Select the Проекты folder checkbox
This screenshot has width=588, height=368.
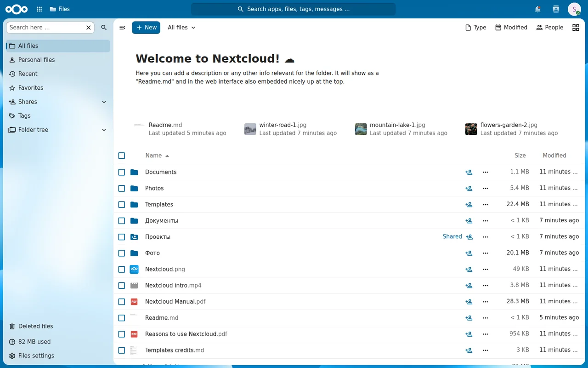(x=122, y=237)
